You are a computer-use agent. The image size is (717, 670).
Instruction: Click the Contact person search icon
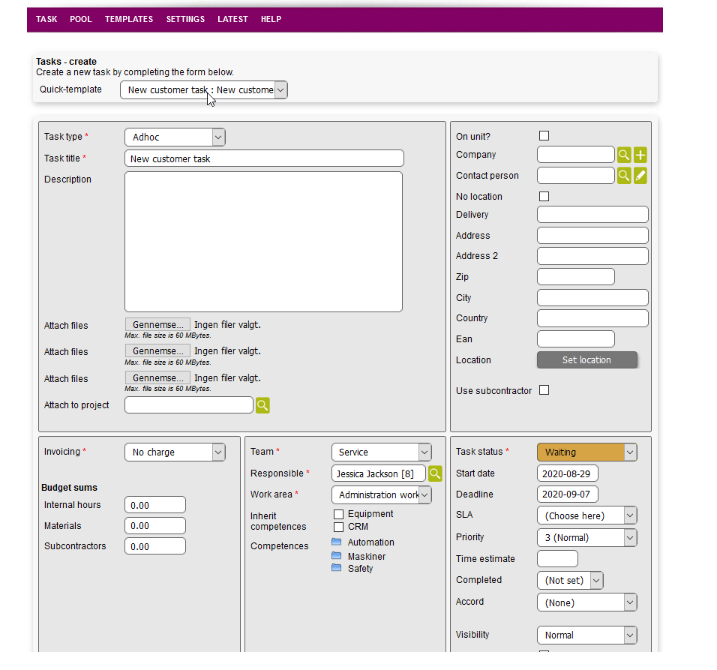[x=624, y=176]
